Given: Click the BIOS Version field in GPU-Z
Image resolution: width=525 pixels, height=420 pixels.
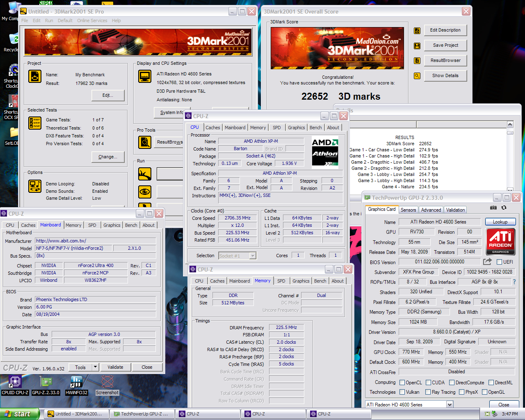Looking at the screenshot, I should pos(440,262).
